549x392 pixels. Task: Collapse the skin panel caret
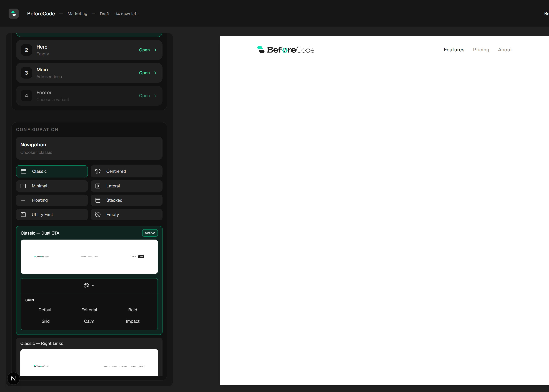point(93,286)
